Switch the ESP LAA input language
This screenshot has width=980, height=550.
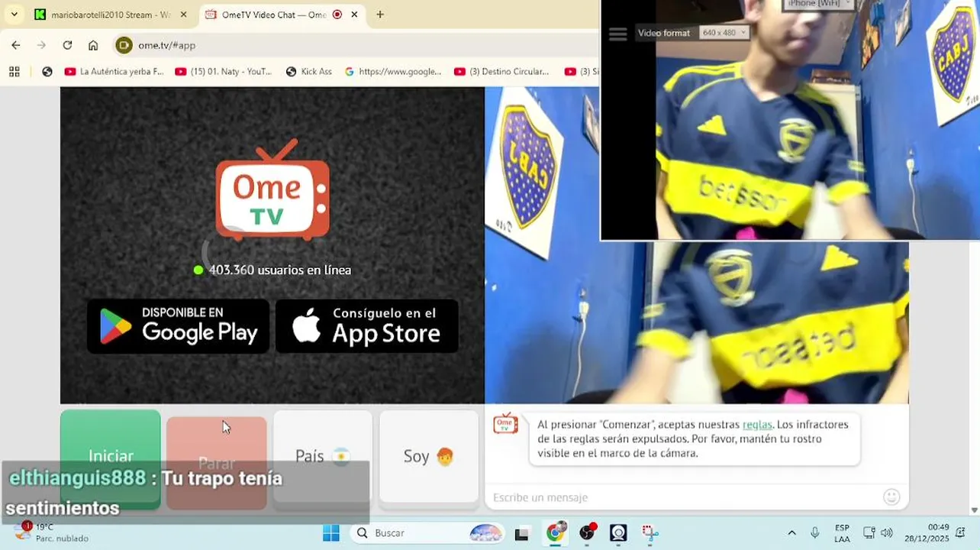842,533
